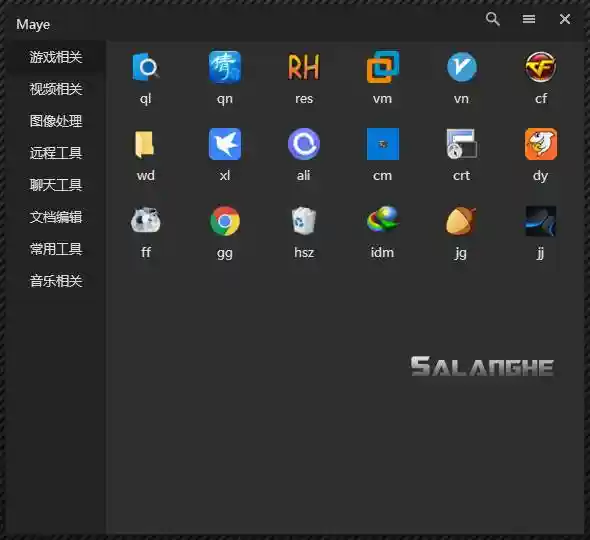Screen dimensions: 590x540
Task: Open the ff icon
Action: tap(146, 221)
